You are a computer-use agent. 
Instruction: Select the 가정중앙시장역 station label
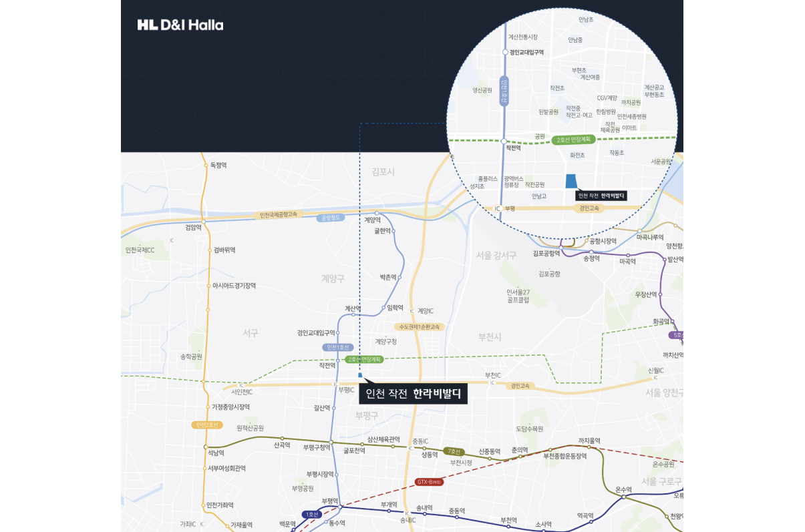pyautogui.click(x=230, y=407)
